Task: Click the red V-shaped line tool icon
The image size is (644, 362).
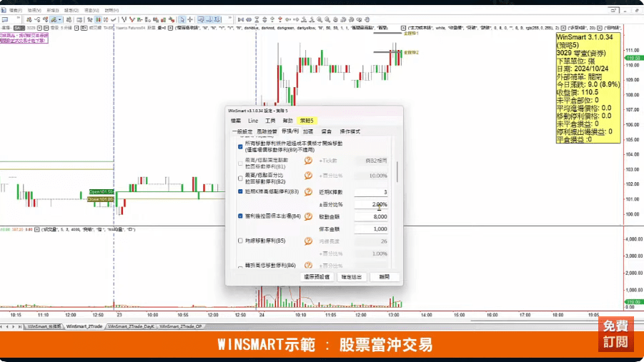Action: click(132, 19)
